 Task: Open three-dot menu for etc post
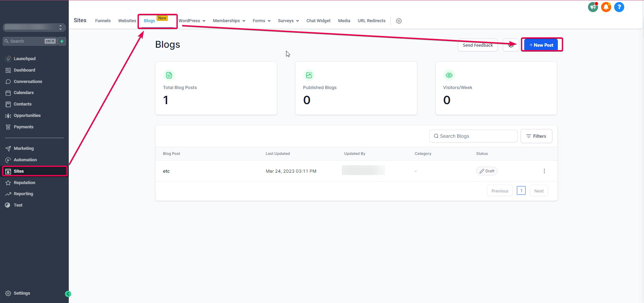544,171
